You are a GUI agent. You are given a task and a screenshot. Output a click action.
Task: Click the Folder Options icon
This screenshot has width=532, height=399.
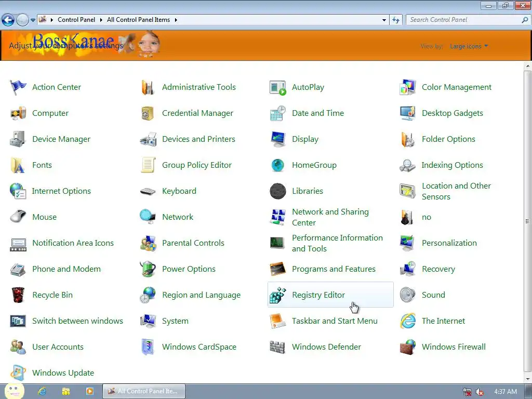pos(407,139)
